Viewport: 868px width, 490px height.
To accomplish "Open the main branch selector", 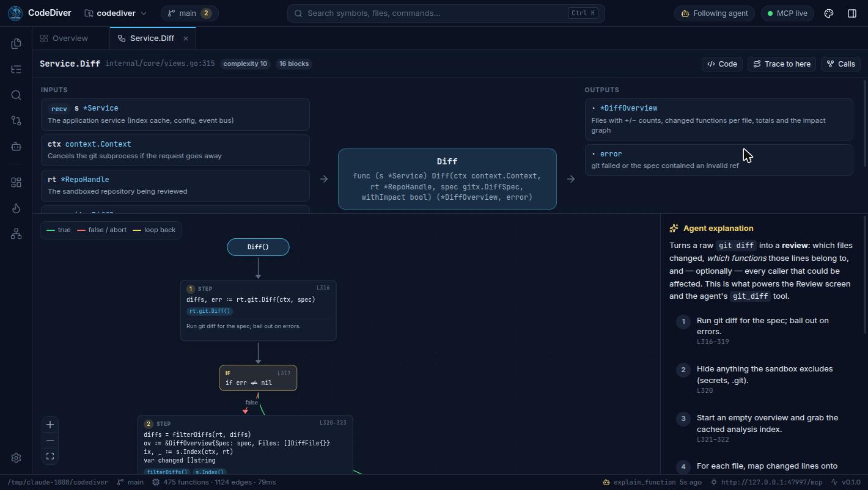I will [x=189, y=13].
